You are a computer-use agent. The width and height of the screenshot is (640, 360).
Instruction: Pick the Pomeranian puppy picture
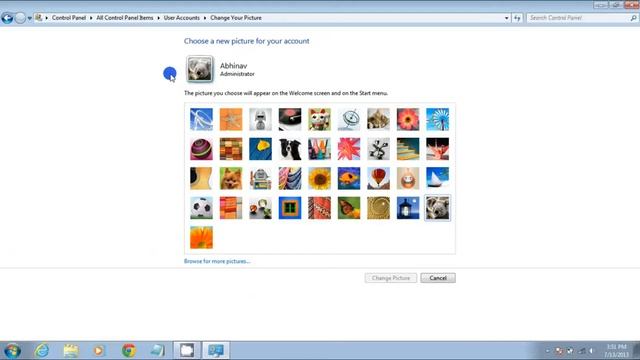pyautogui.click(x=231, y=178)
